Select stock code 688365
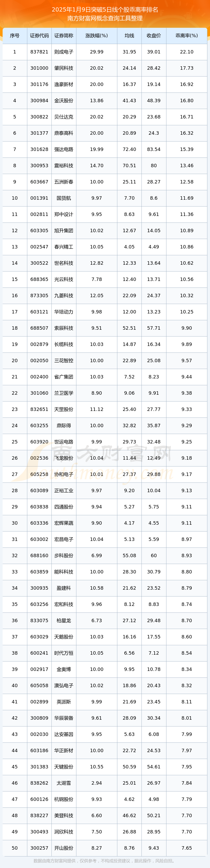Screen dimensions: 210x868 click(x=39, y=279)
